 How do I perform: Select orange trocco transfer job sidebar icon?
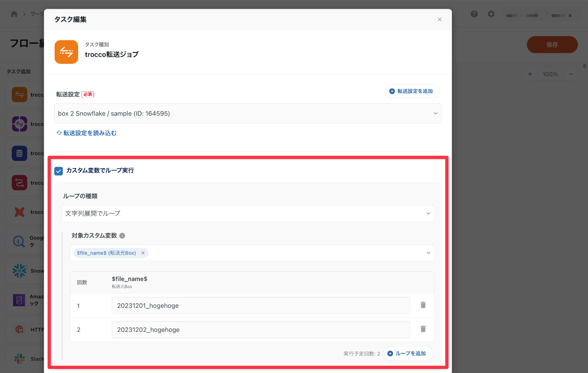tap(19, 95)
